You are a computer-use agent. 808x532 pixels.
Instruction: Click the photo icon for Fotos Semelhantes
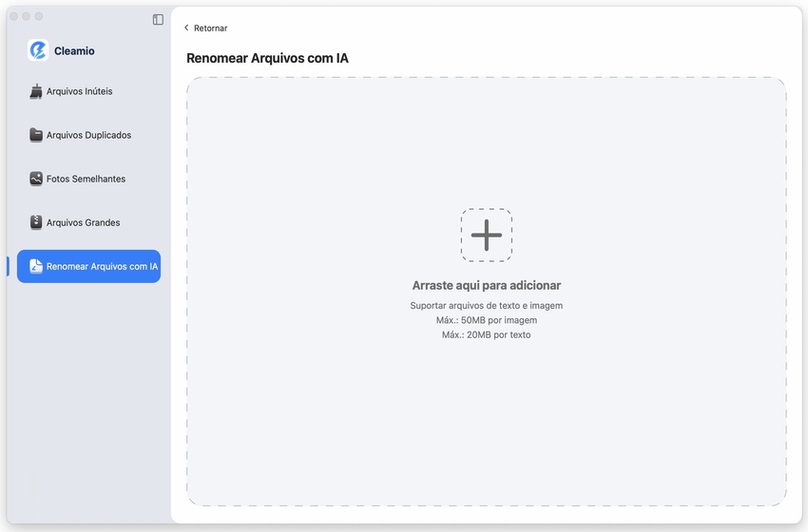35,179
